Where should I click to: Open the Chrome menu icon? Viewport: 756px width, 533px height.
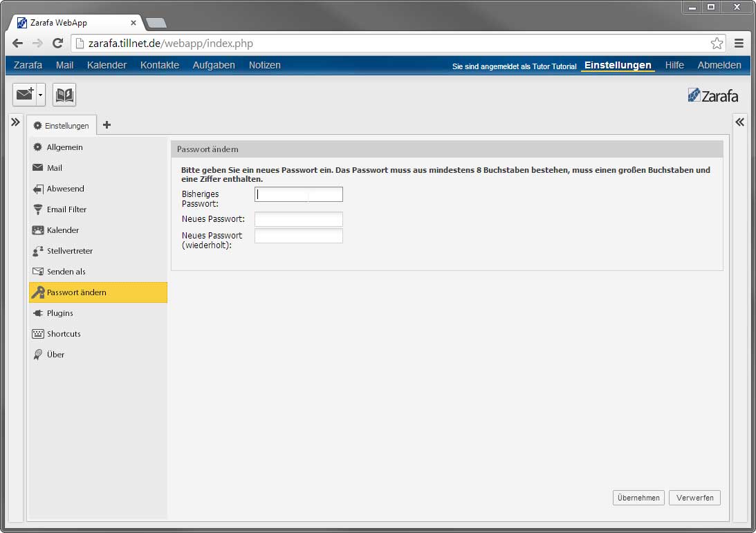pos(739,43)
